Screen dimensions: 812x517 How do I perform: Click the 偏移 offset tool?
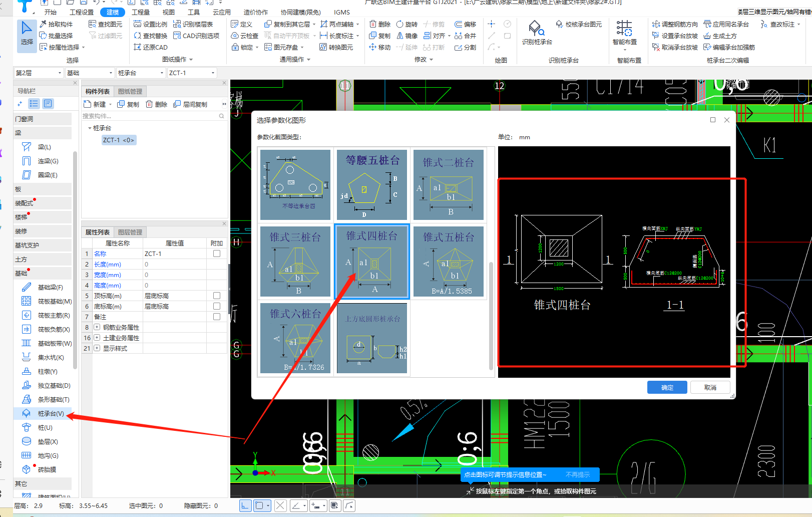pos(465,24)
